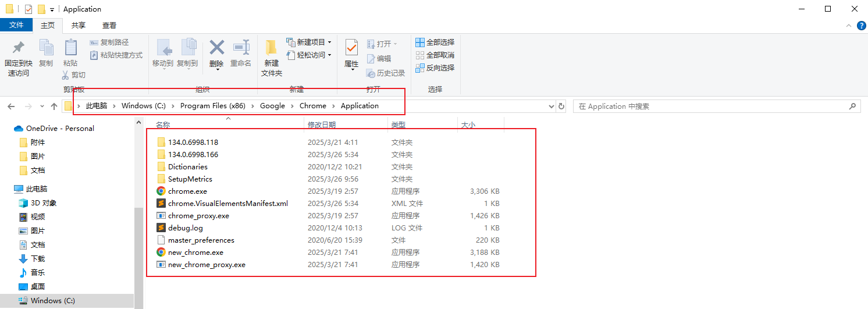
Task: Click 粘贴快捷方式 in the ribbon
Action: 116,55
